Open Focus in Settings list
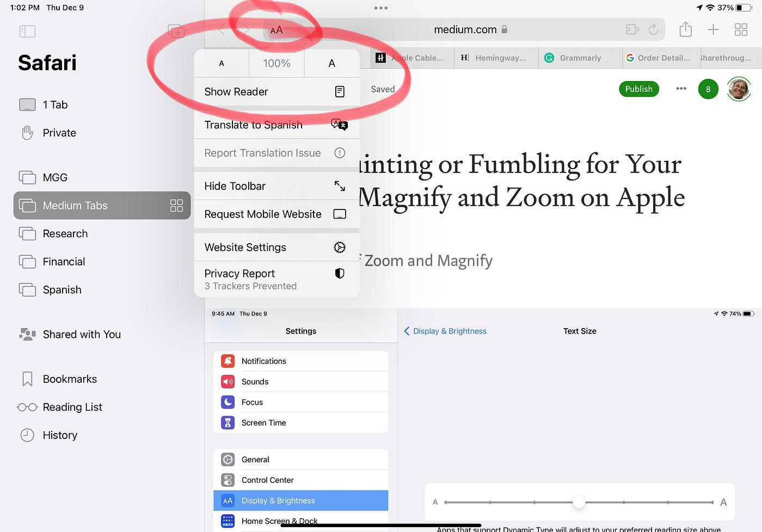 pos(301,403)
